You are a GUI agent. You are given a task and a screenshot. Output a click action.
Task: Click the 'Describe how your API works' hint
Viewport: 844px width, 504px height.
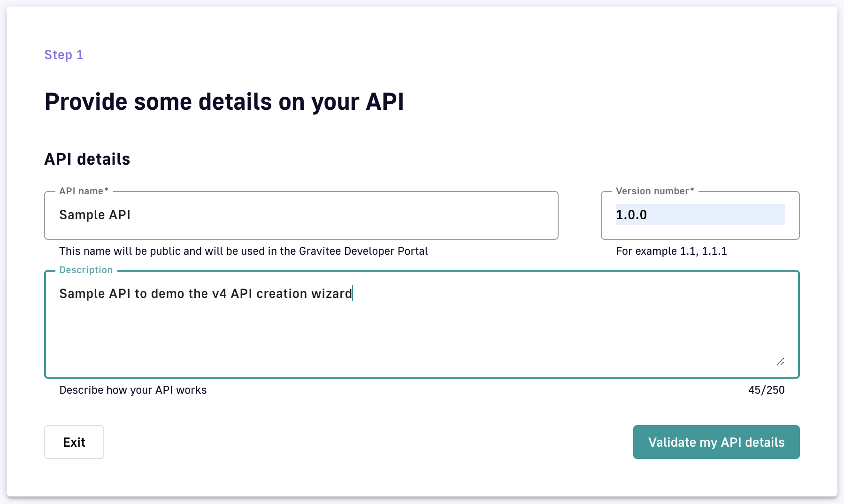[x=133, y=390]
